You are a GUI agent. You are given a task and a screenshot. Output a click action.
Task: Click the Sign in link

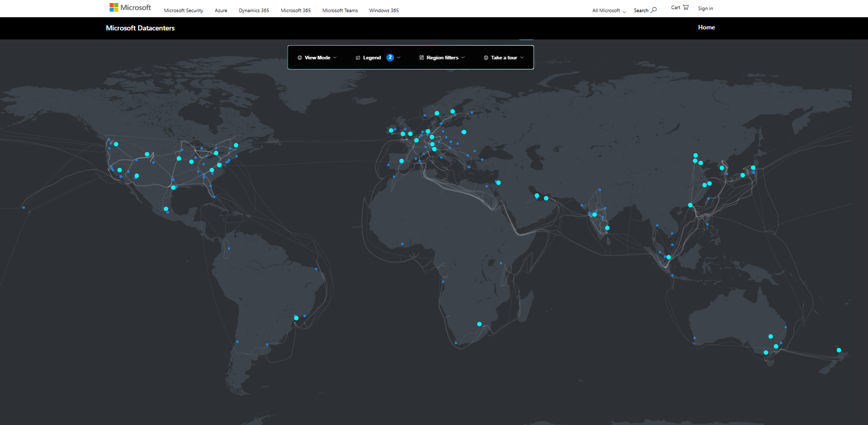pos(705,9)
